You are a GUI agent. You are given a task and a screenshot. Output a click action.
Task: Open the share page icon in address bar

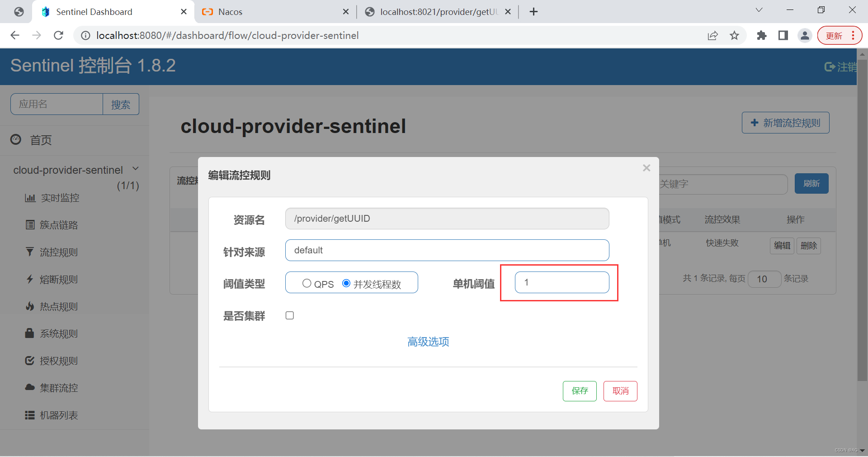click(713, 35)
